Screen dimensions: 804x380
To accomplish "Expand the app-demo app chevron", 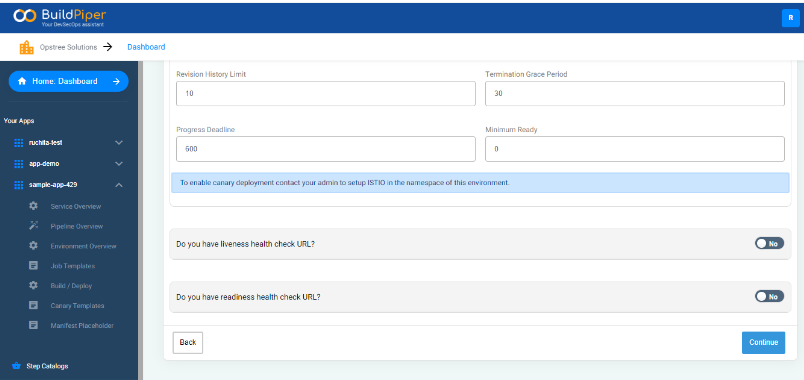I will pos(119,164).
